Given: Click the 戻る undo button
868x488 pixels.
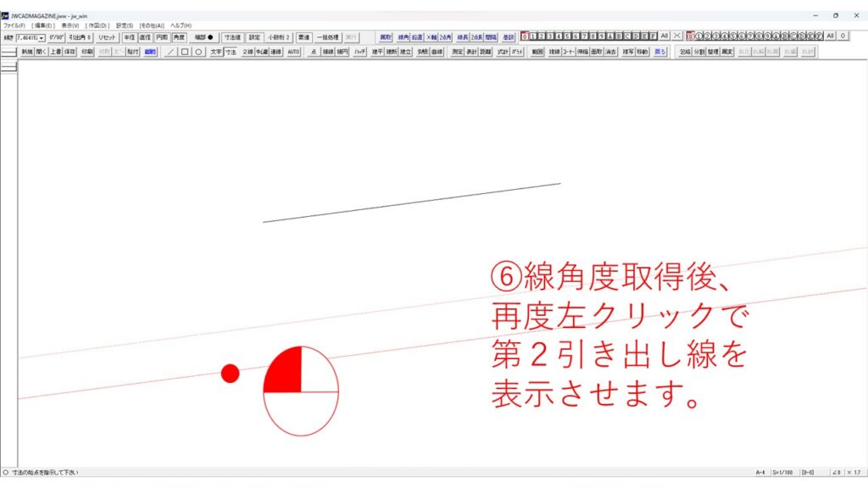Looking at the screenshot, I should (x=661, y=52).
